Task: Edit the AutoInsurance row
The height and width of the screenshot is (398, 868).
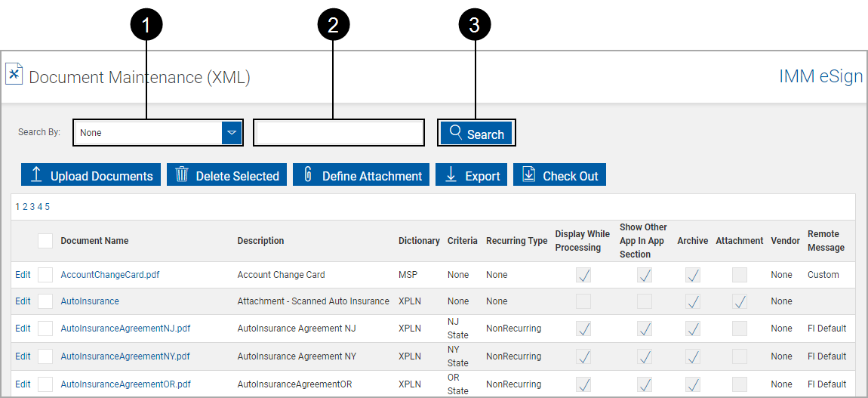Action: tap(23, 301)
